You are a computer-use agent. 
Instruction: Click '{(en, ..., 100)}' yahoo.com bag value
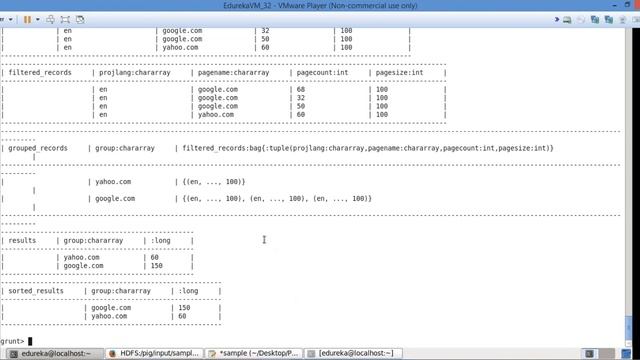(x=214, y=182)
